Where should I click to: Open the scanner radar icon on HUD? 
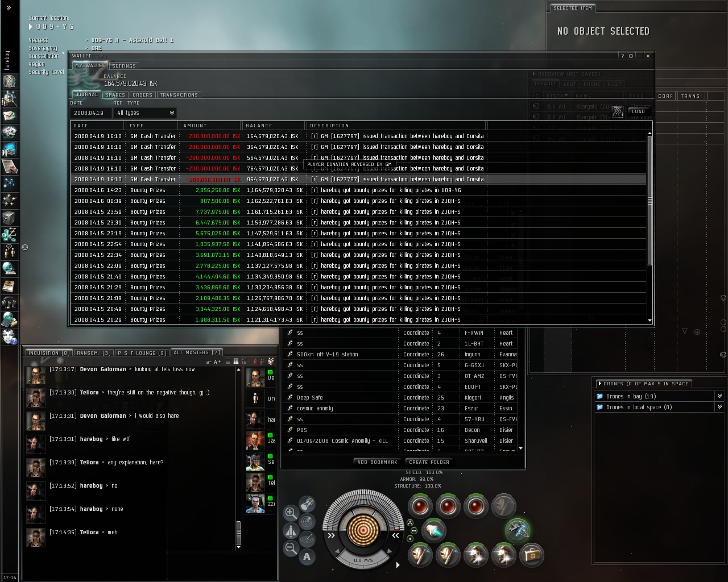pos(307,521)
